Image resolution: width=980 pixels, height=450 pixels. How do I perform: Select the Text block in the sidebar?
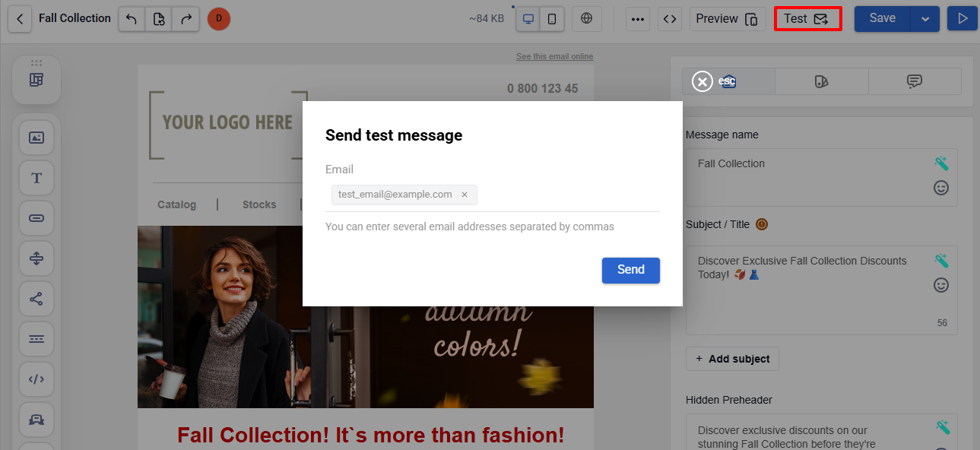(x=36, y=178)
